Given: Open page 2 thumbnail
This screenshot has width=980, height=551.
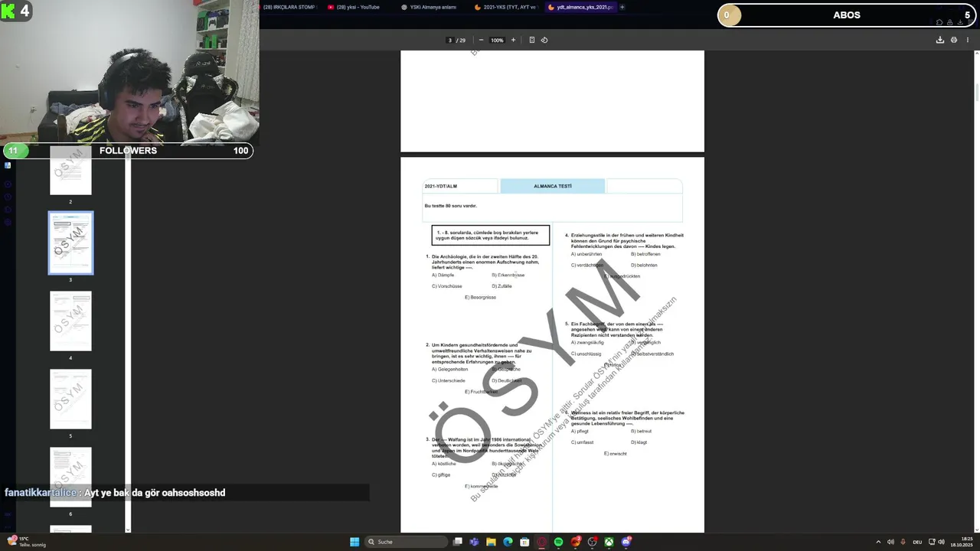Looking at the screenshot, I should 70,170.
